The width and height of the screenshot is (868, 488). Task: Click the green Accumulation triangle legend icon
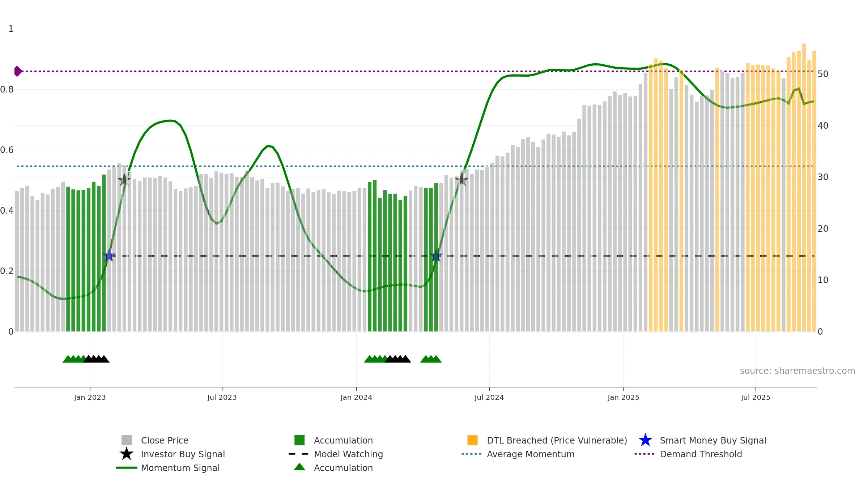click(299, 467)
